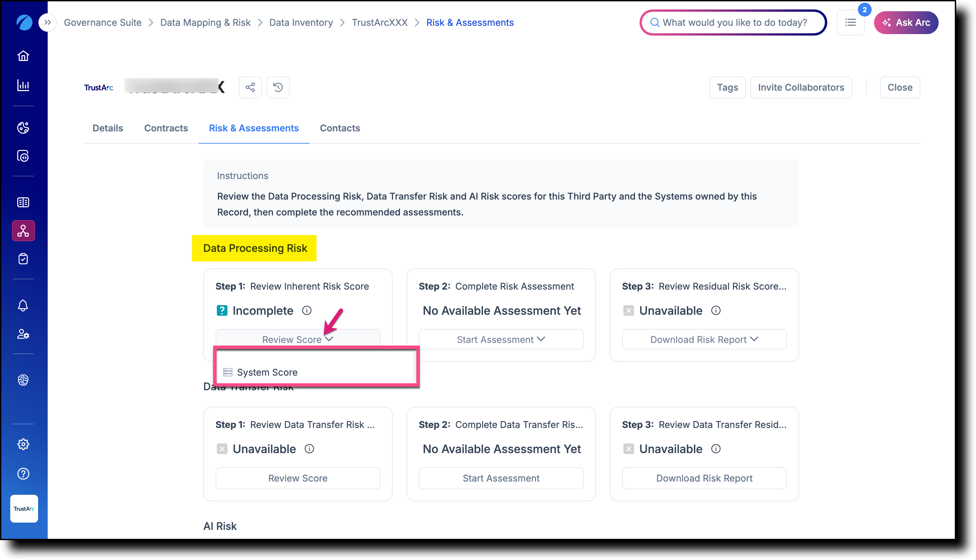
Task: Click the Instructions label text
Action: tap(242, 176)
